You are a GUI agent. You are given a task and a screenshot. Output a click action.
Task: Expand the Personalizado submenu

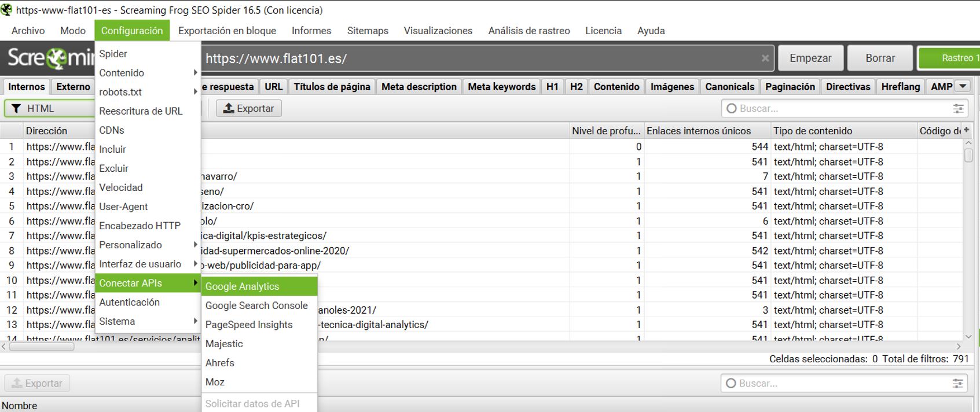[x=148, y=245]
